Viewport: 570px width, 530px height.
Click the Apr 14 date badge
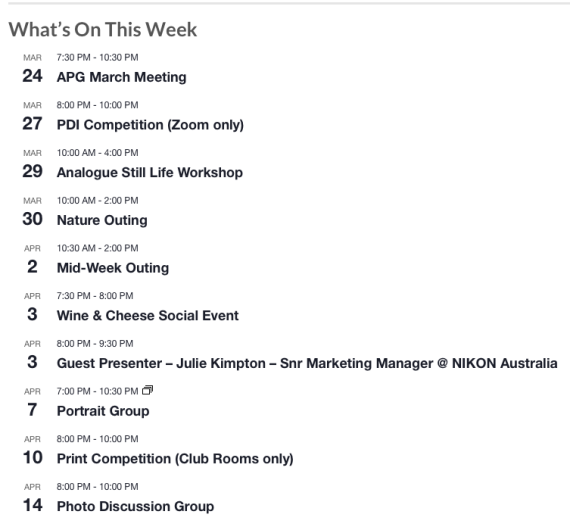(32, 498)
